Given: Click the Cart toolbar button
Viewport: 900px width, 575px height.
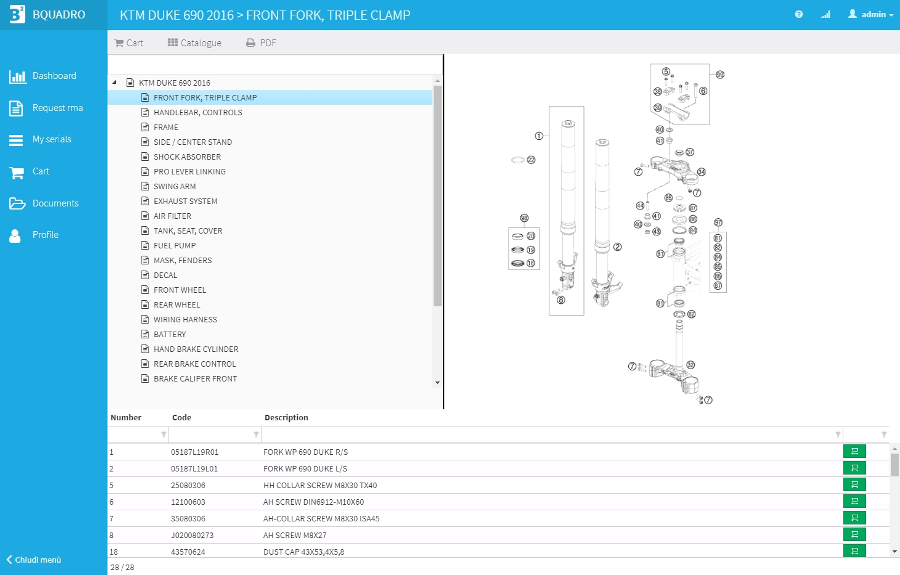Looking at the screenshot, I should [129, 42].
